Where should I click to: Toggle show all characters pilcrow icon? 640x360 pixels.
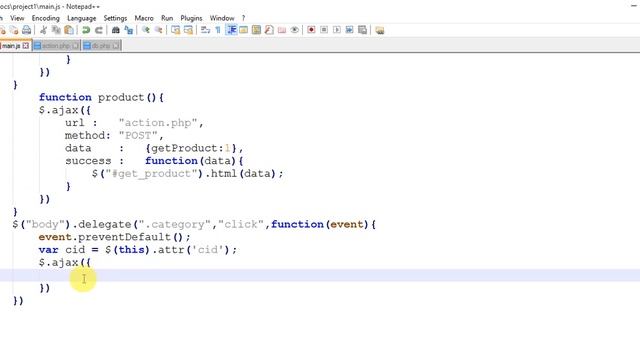click(218, 30)
